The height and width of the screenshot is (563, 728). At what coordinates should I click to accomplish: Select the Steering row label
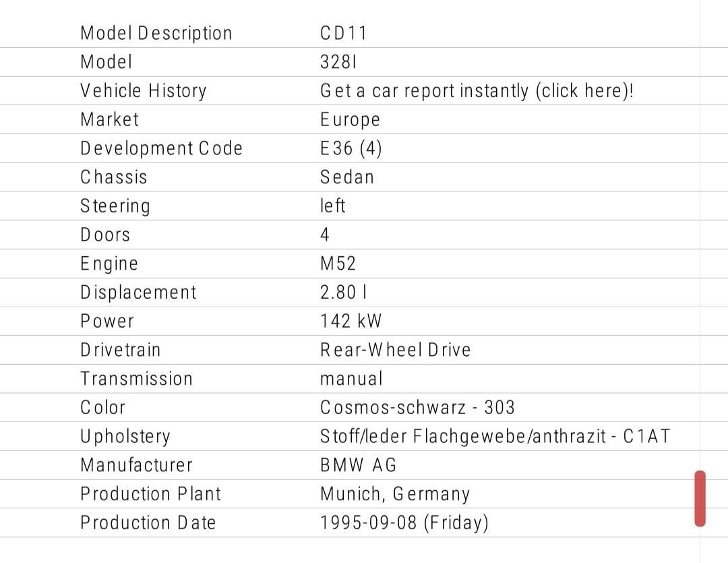click(115, 206)
